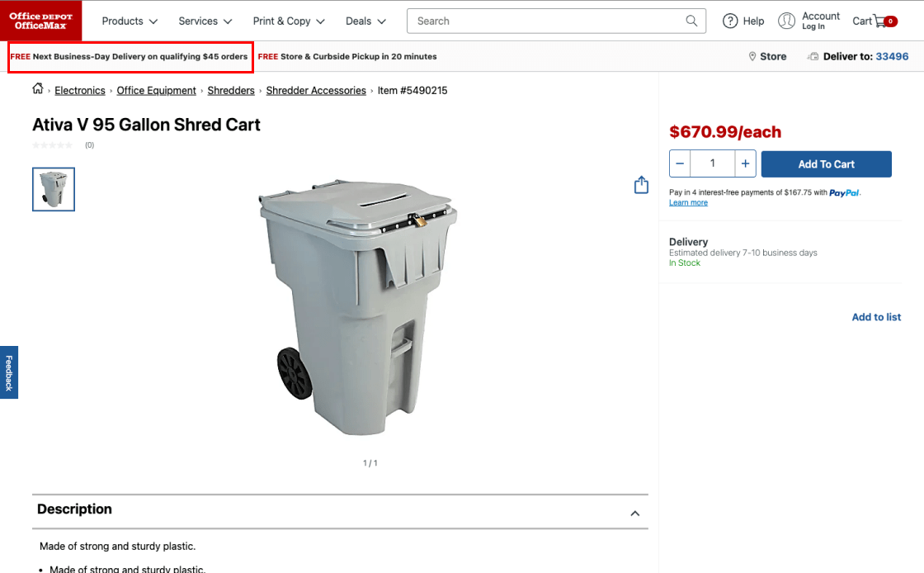
Task: Open PayPal Learn more link
Action: 688,203
